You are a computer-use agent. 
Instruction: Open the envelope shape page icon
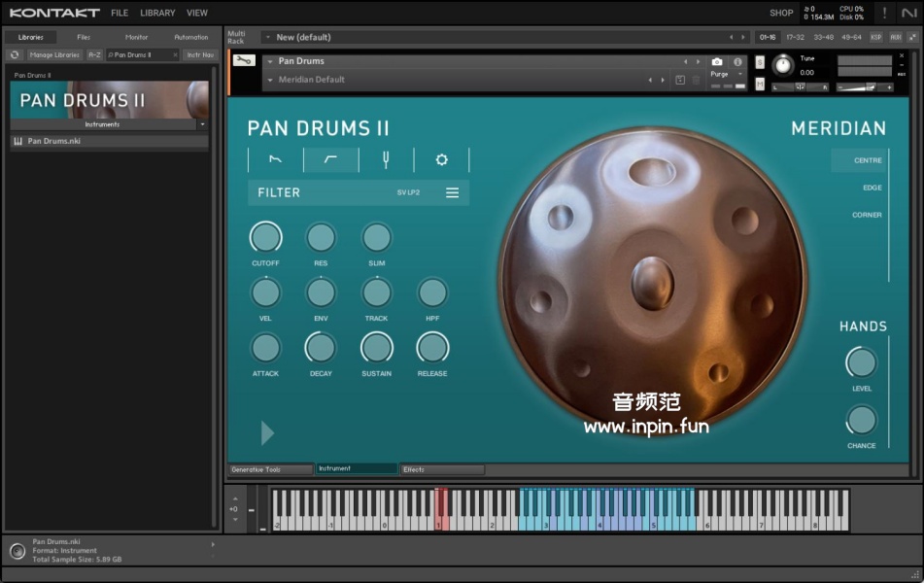[275, 159]
